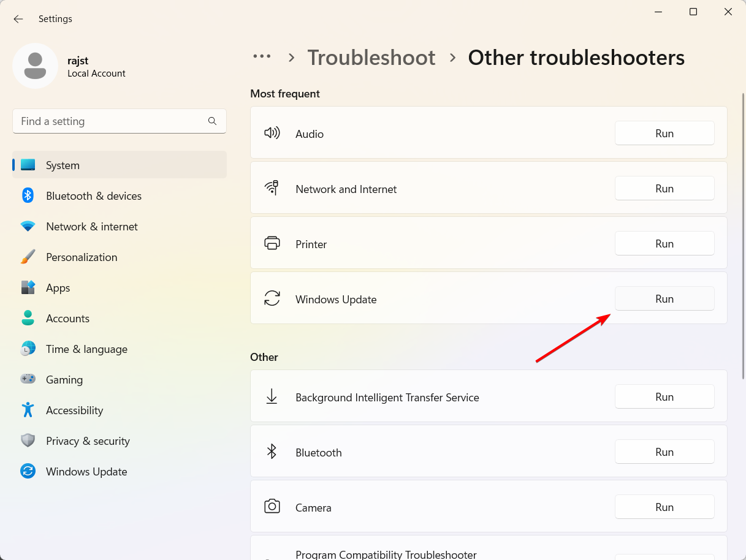Open System settings category label
Image resolution: width=746 pixels, height=560 pixels.
tap(63, 165)
